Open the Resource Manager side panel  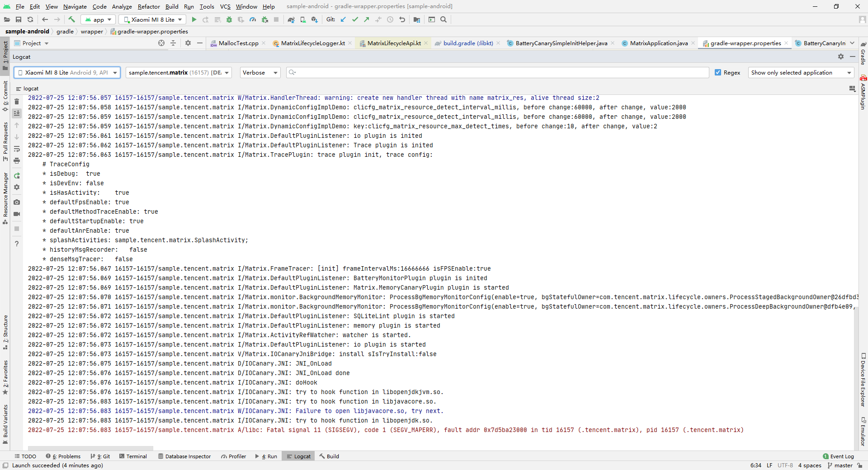pos(5,198)
